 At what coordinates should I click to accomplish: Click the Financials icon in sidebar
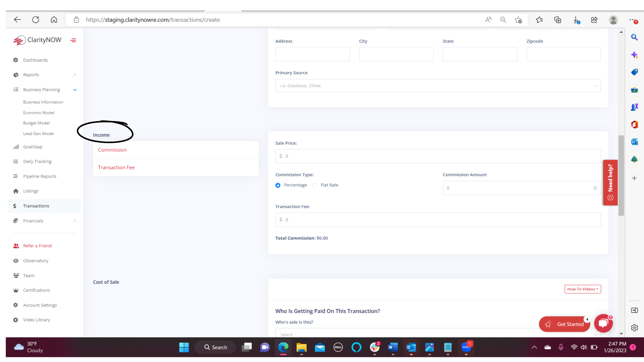16,221
